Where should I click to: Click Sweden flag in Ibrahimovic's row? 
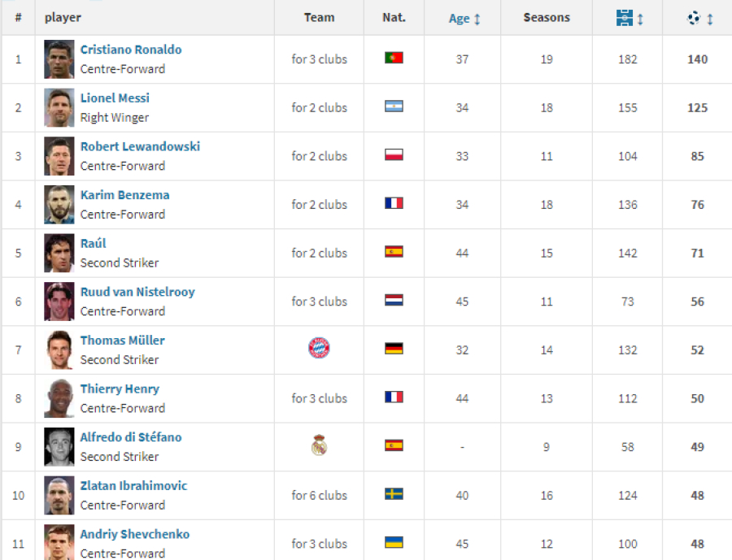(x=394, y=493)
